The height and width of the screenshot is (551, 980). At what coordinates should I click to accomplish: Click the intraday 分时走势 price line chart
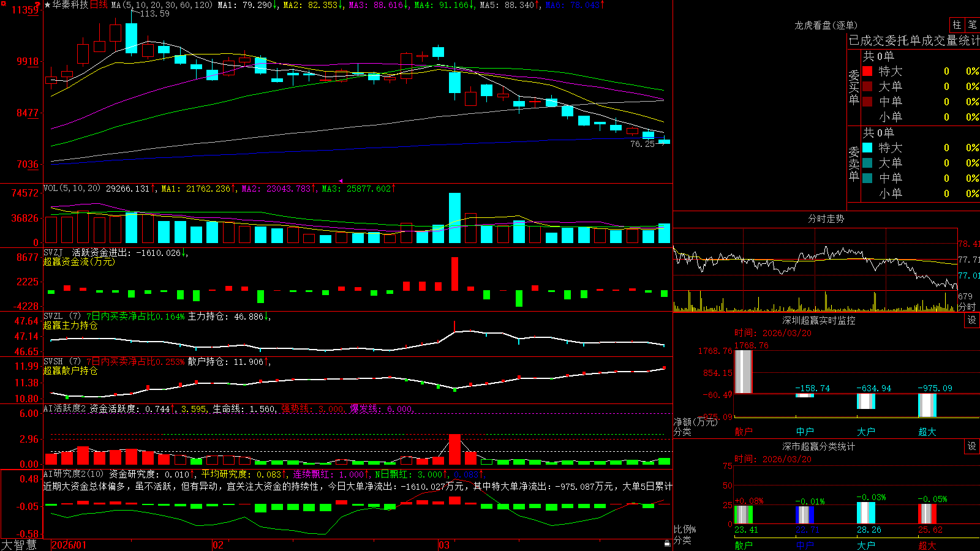tap(815, 267)
